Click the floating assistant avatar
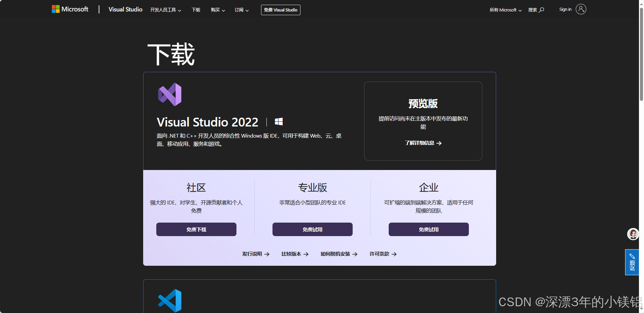This screenshot has height=313, width=644. pos(633,234)
